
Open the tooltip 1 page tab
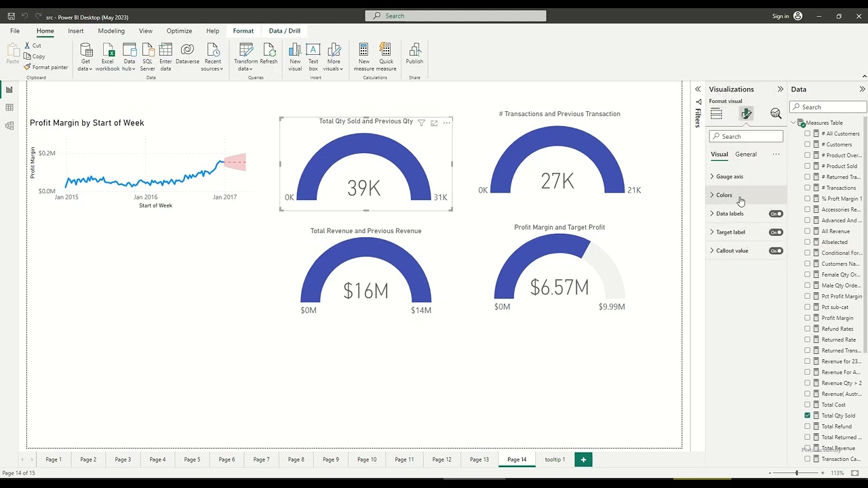[555, 460]
